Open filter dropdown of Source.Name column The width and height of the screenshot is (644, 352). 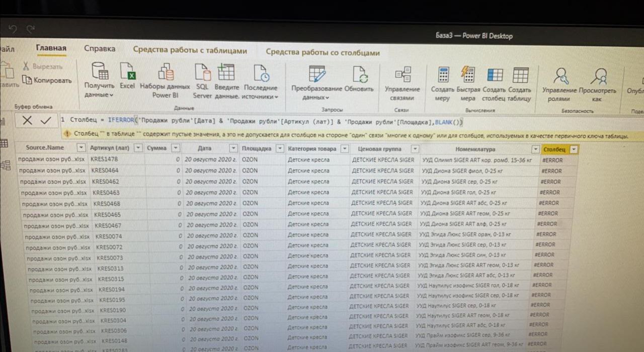pyautogui.click(x=81, y=148)
